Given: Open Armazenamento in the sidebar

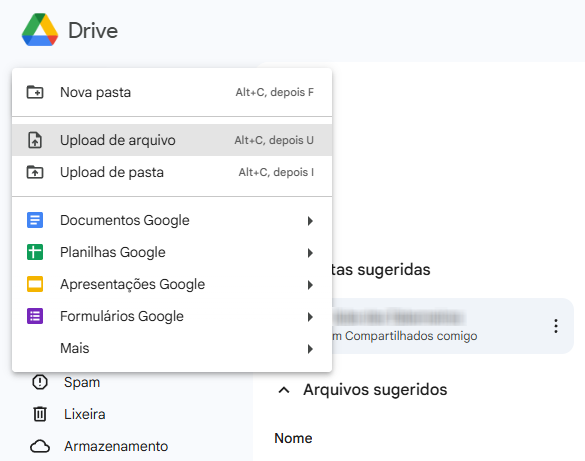Looking at the screenshot, I should 116,446.
